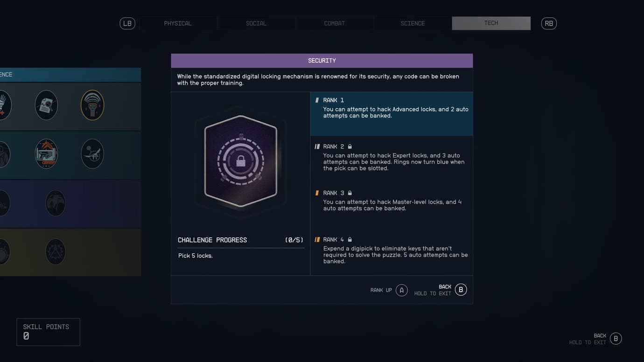This screenshot has height=362, width=644.
Task: Select the Rank 1 description row
Action: point(392,114)
